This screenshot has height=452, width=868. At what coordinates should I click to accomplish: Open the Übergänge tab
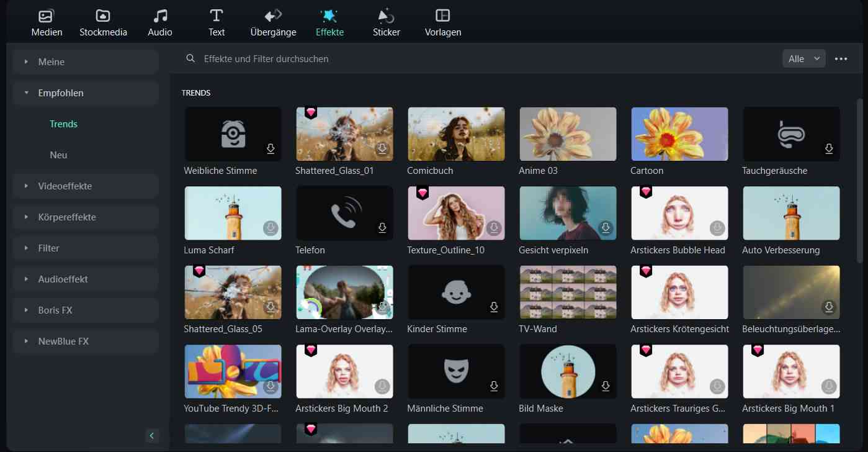[273, 23]
